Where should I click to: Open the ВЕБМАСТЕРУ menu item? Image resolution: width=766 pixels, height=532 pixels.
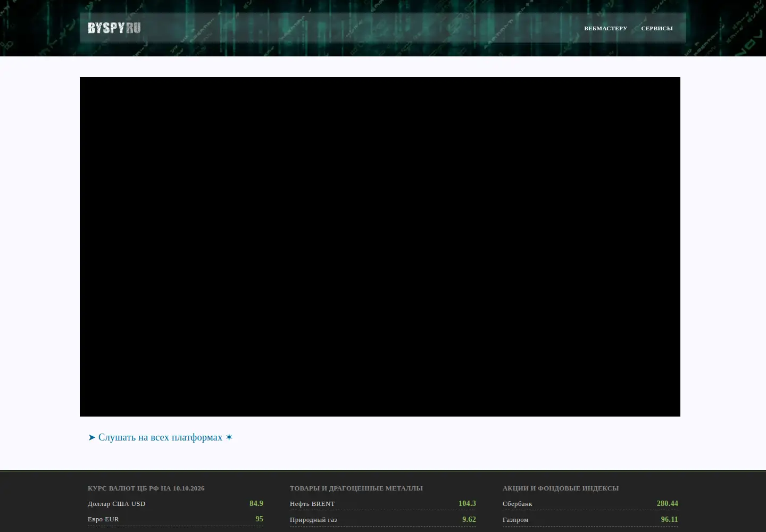point(605,28)
